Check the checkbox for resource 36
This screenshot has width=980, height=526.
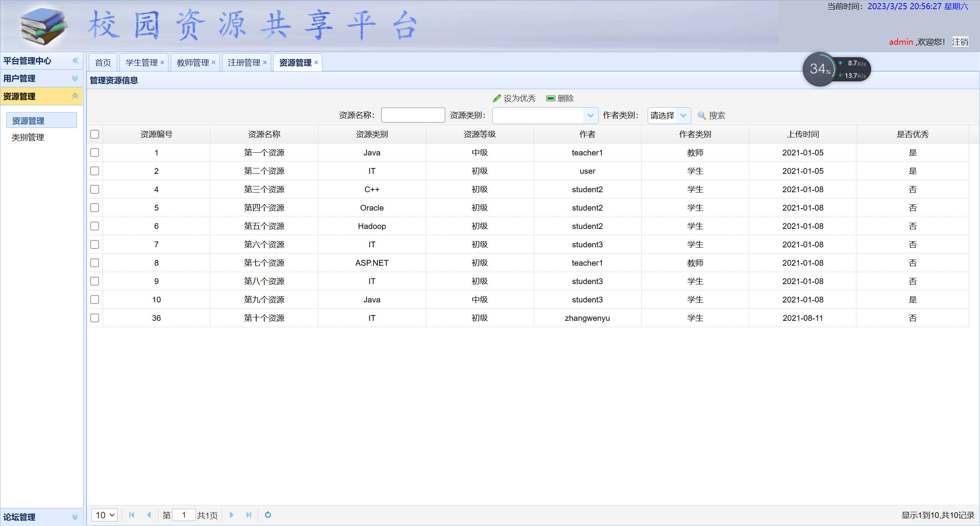tap(94, 318)
